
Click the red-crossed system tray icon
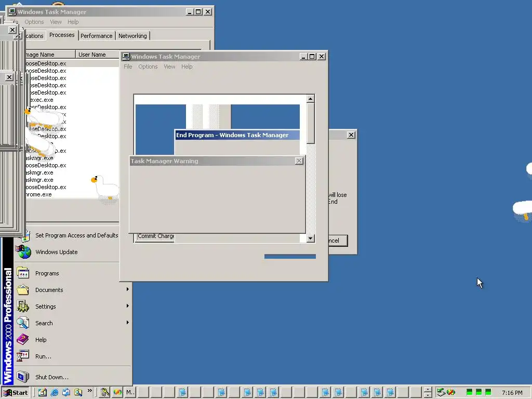pos(451,392)
